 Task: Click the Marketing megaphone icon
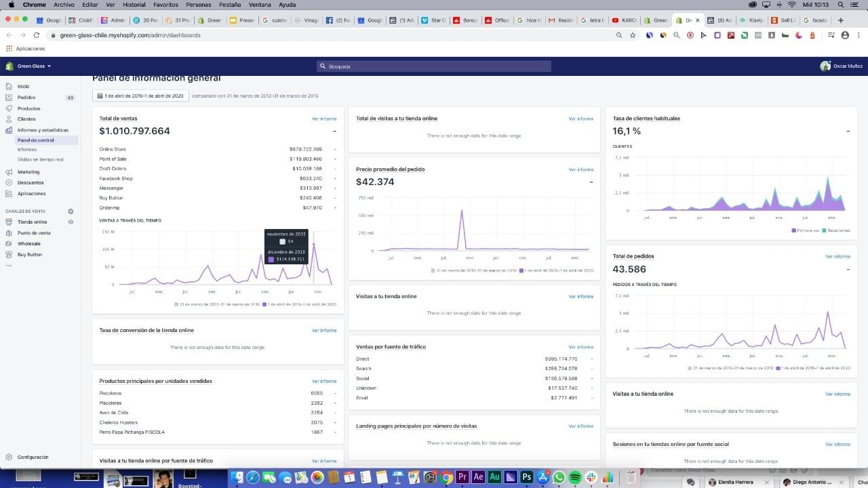(9, 172)
